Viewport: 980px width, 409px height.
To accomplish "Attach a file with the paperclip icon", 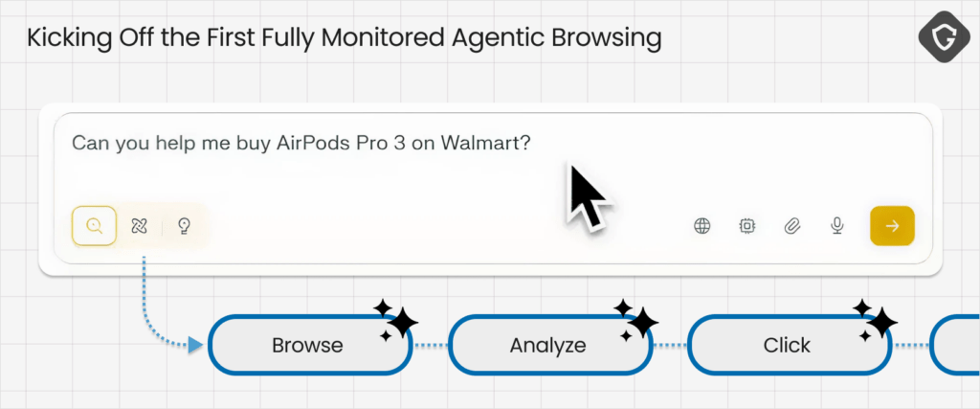I will click(792, 226).
